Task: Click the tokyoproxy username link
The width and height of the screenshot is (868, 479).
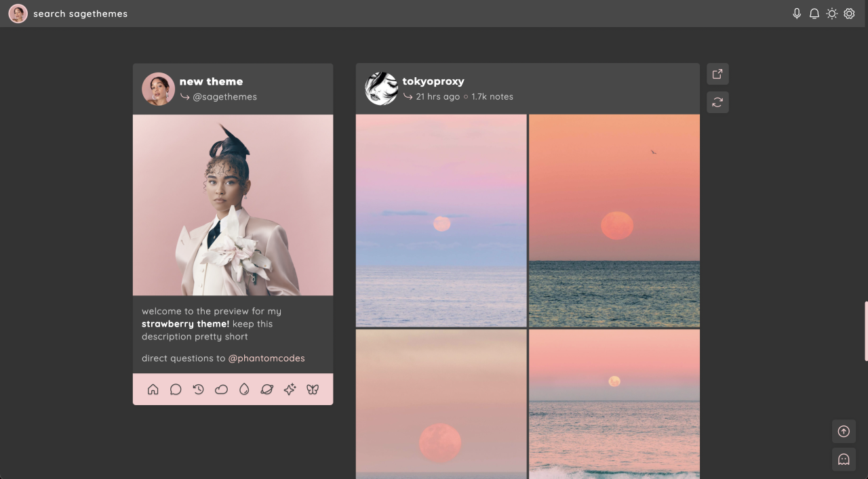Action: 433,81
